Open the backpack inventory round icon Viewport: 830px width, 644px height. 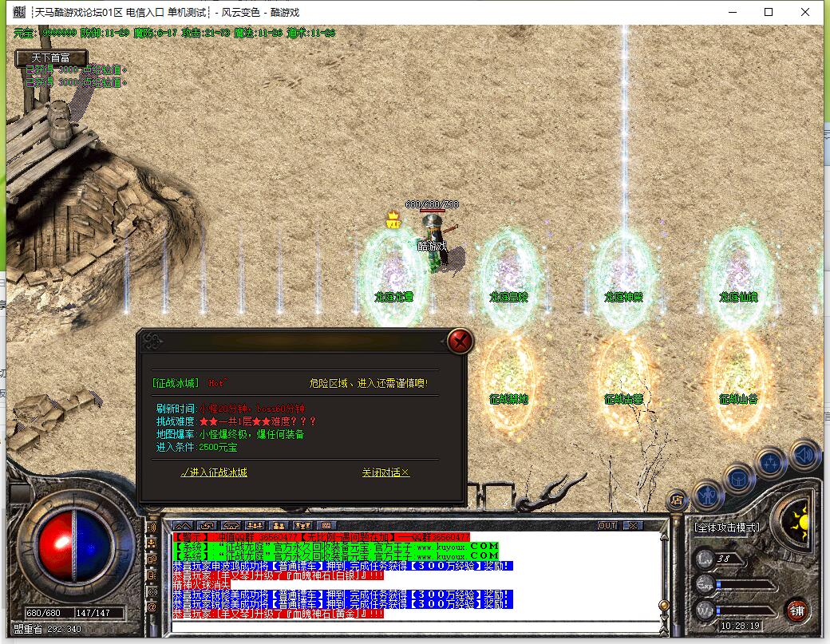tap(738, 479)
